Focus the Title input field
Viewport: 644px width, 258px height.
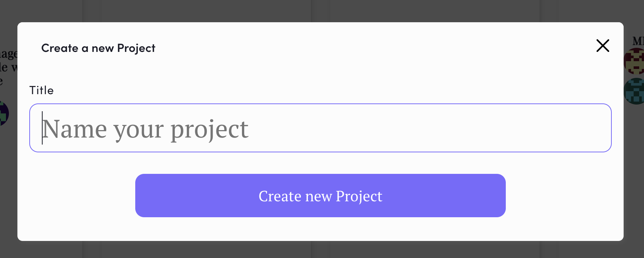pyautogui.click(x=320, y=128)
